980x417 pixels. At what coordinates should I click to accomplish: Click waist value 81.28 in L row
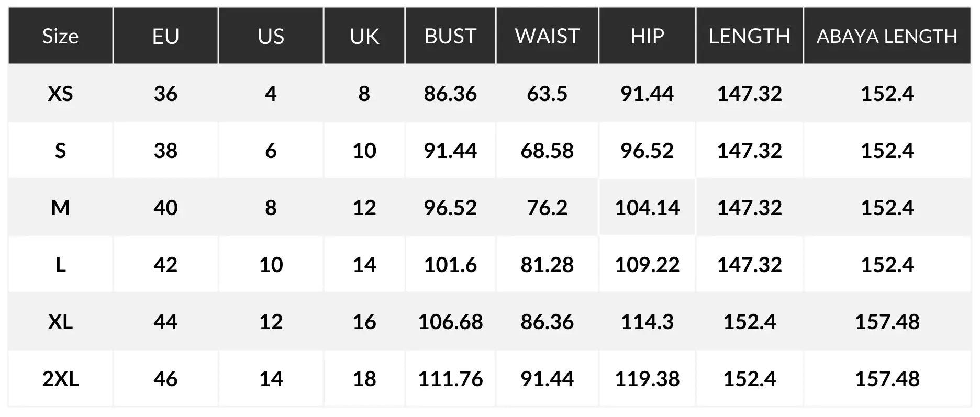point(547,265)
